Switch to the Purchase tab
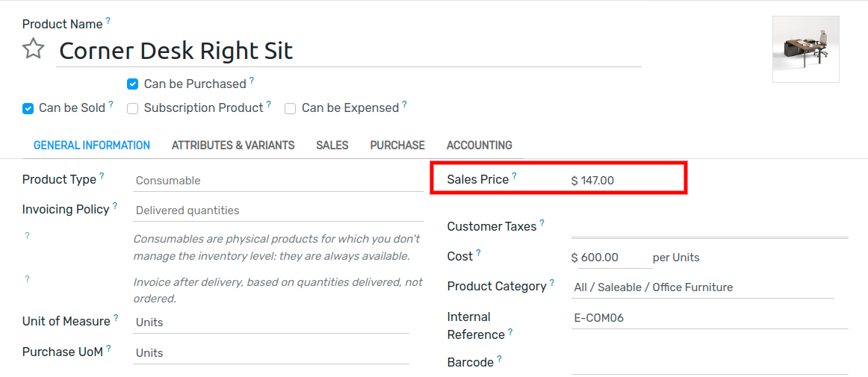Image resolution: width=868 pixels, height=377 pixels. (397, 146)
